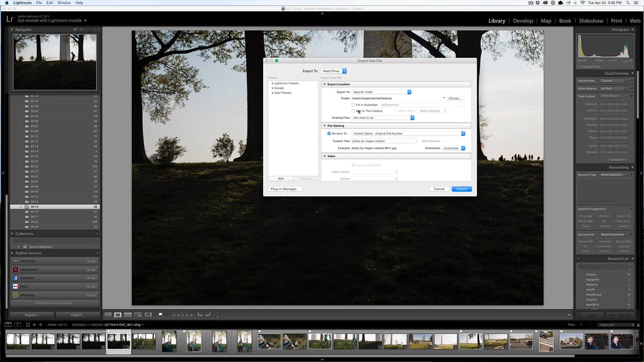Image resolution: width=644 pixels, height=362 pixels.
Task: Open the Window menu
Action: [x=64, y=3]
